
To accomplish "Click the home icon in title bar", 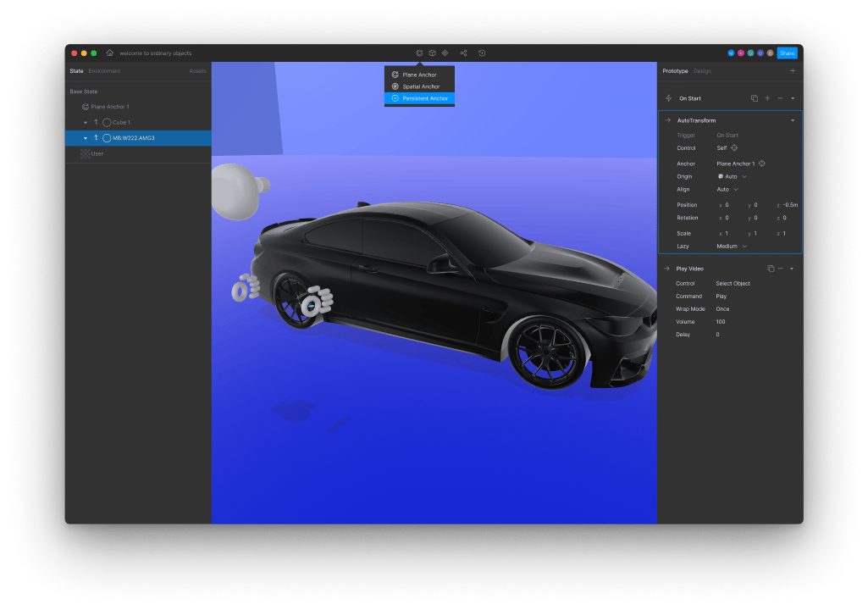I will coord(109,53).
